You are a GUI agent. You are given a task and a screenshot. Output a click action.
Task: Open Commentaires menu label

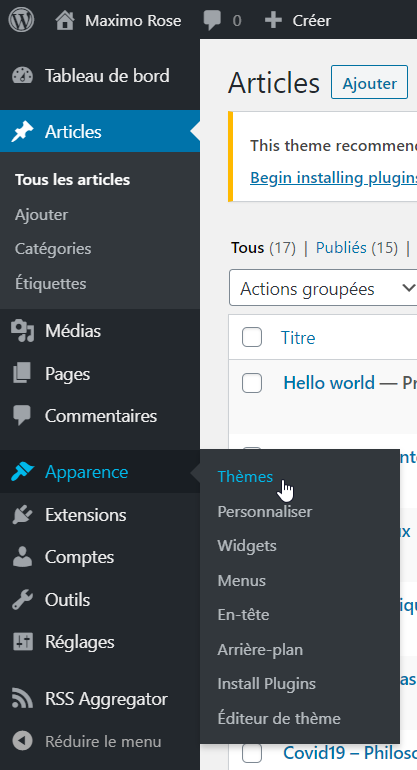tap(101, 416)
